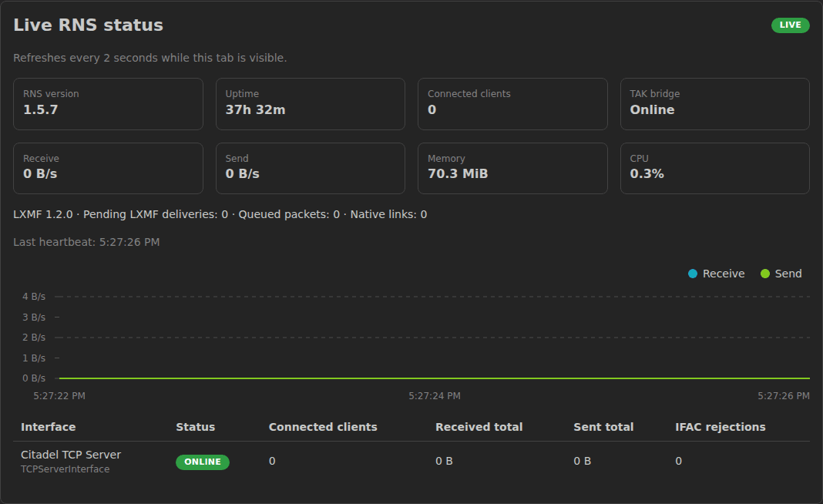The width and height of the screenshot is (823, 504).
Task: Click the "Interface" column header
Action: tap(49, 427)
